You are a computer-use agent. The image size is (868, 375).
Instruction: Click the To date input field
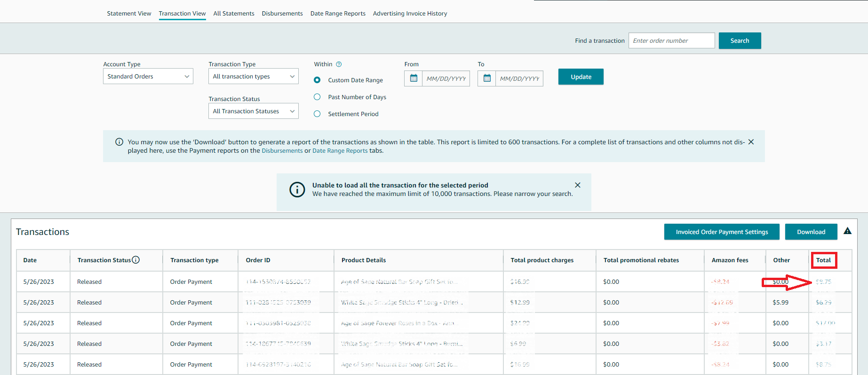pyautogui.click(x=519, y=78)
